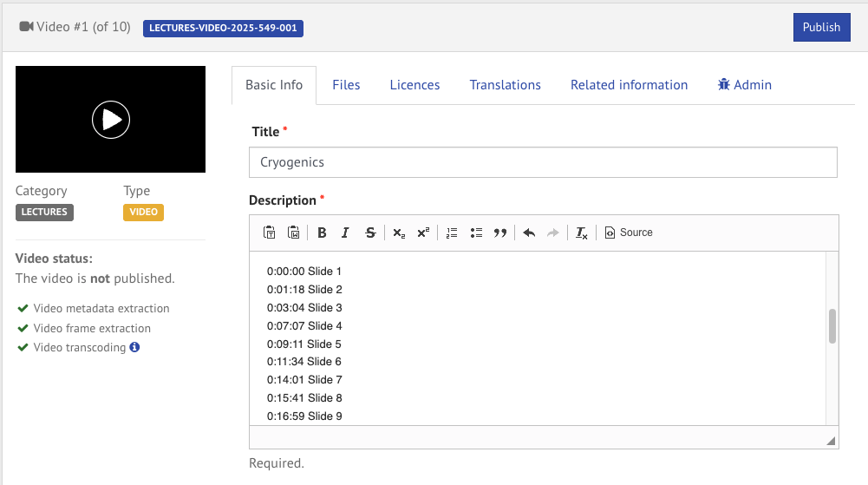The width and height of the screenshot is (868, 485).
Task: Toggle italic formatting in description editor
Action: tap(345, 233)
